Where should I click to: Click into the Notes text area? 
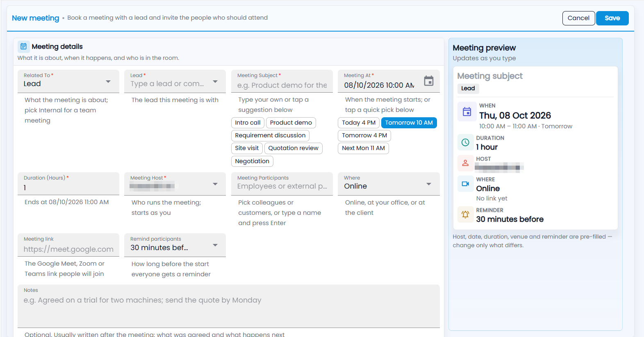pos(229,306)
